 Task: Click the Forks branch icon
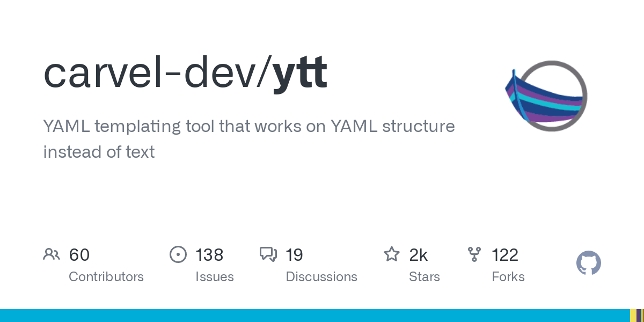click(474, 254)
